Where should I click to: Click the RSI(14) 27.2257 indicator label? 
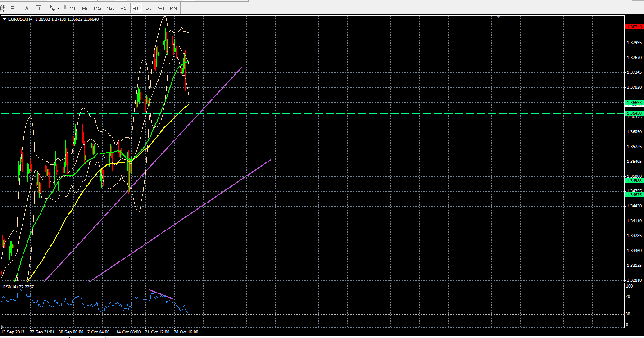(x=19, y=287)
